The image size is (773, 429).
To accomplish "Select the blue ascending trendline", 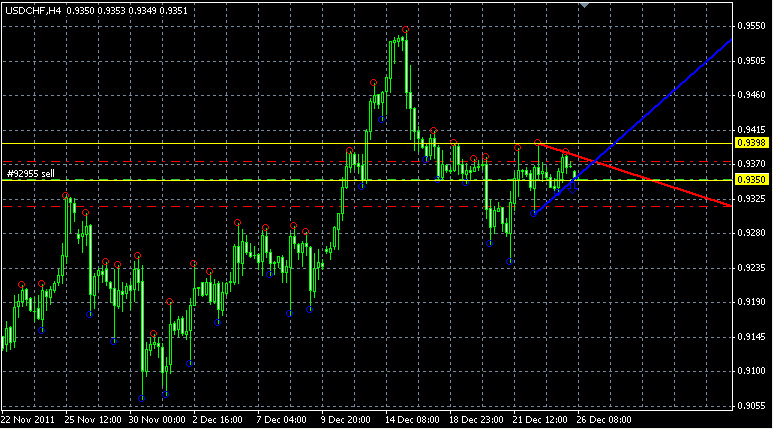I will [632, 126].
